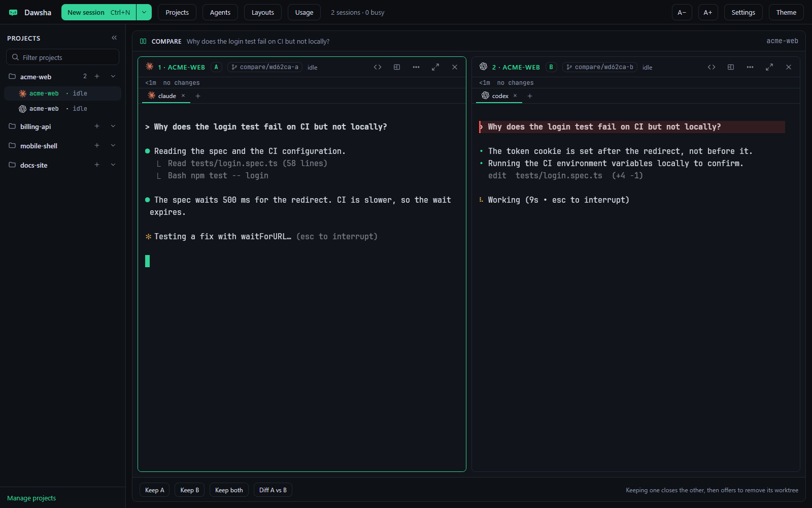Close the claude tab
Image resolution: width=812 pixels, height=508 pixels.
[x=183, y=96]
